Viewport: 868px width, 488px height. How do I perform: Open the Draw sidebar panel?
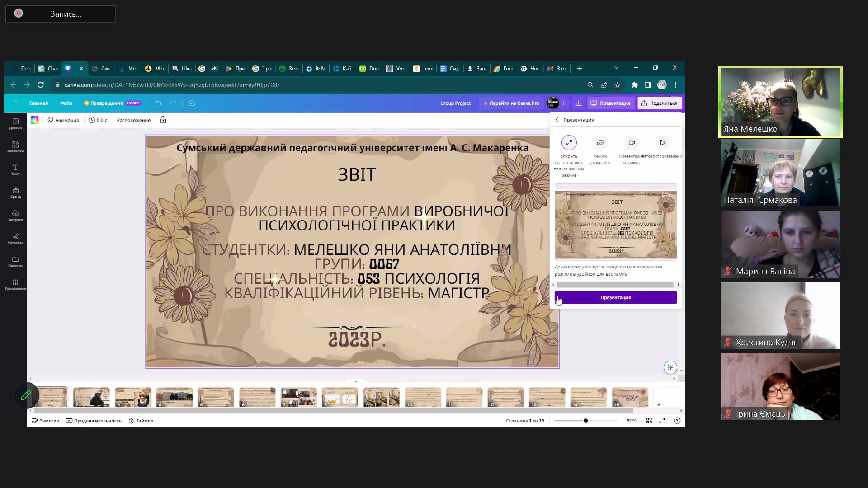15,239
